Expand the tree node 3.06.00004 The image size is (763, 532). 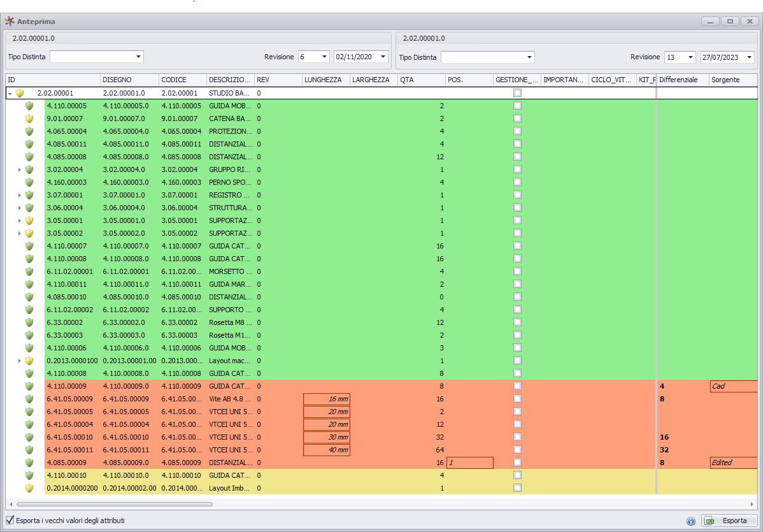click(20, 208)
